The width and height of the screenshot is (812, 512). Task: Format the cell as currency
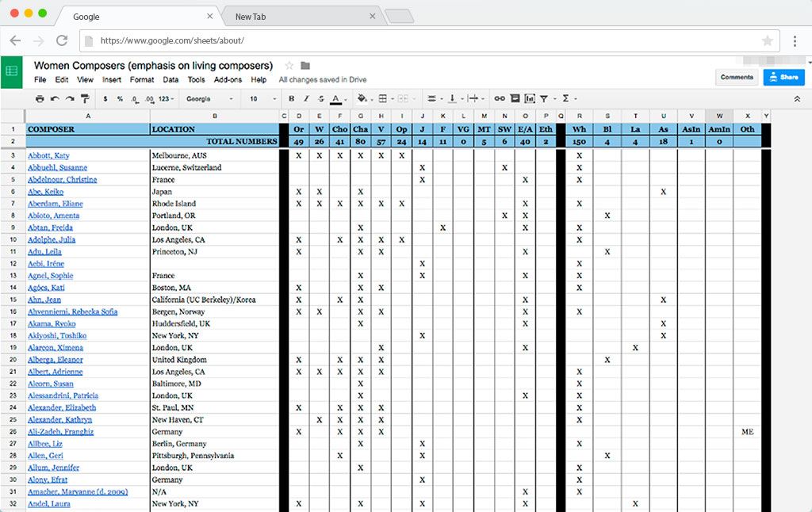point(105,98)
